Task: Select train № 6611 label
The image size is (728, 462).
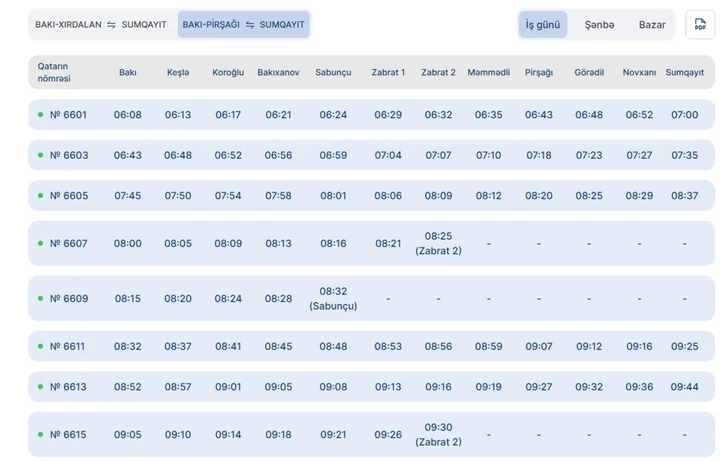Action: pos(67,346)
